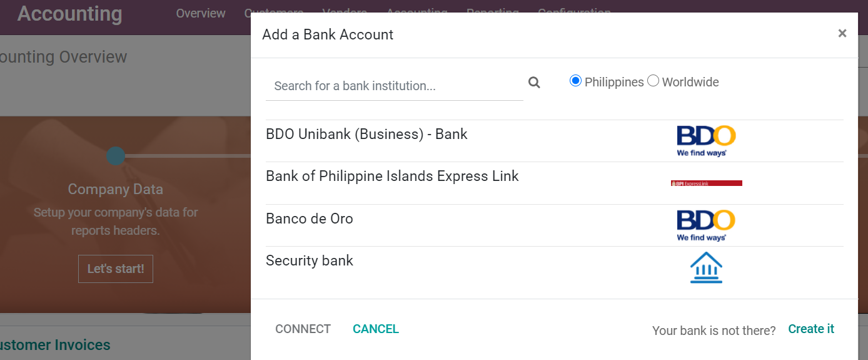
Task: Click the Accounting app title
Action: click(69, 14)
